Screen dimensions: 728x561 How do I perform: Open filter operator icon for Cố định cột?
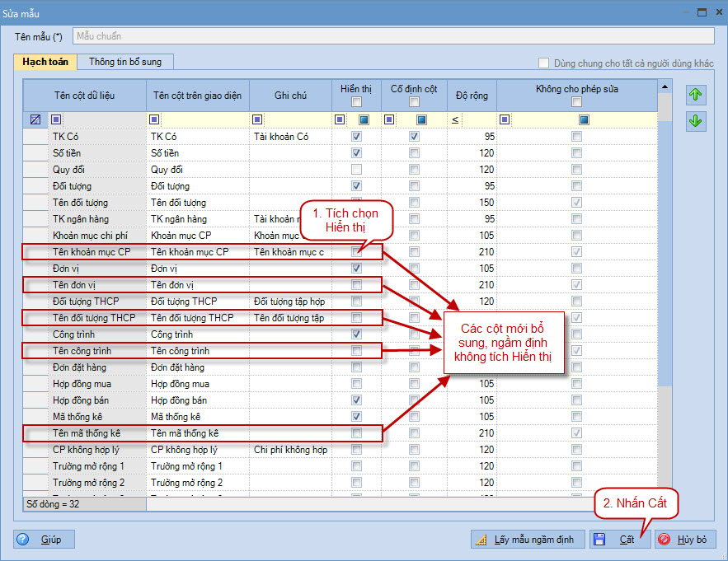389,119
